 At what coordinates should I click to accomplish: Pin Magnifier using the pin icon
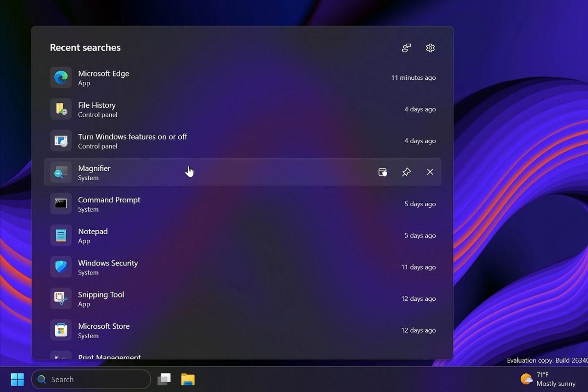(x=406, y=172)
